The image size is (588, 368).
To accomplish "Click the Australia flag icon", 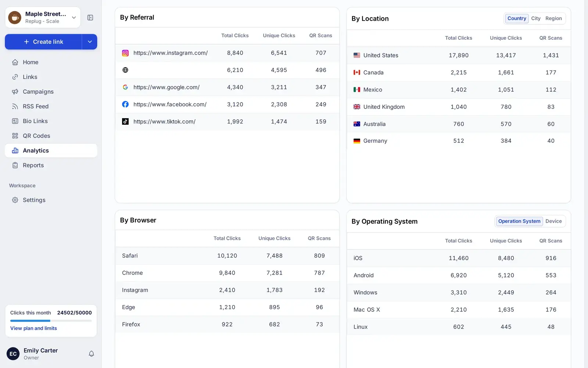I will pos(357,124).
